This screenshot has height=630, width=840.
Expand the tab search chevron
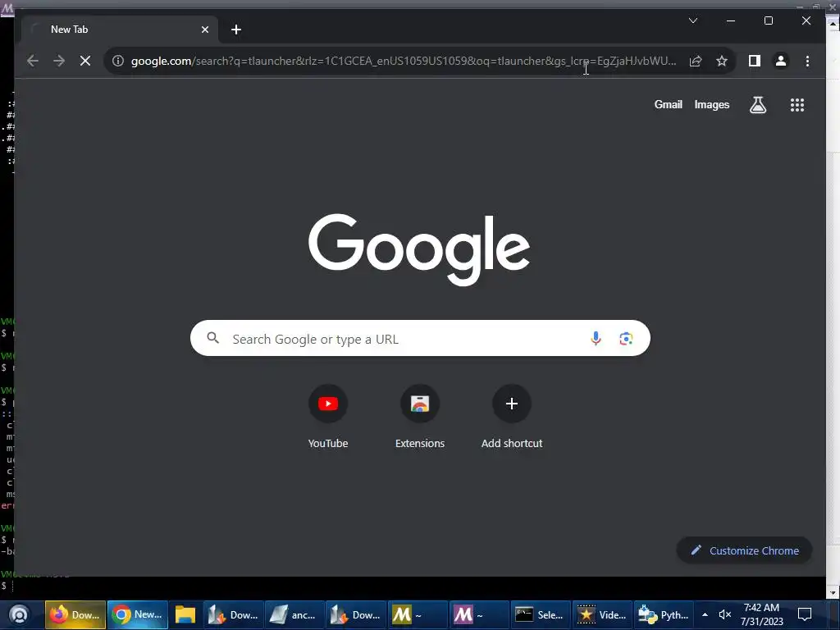pyautogui.click(x=692, y=21)
